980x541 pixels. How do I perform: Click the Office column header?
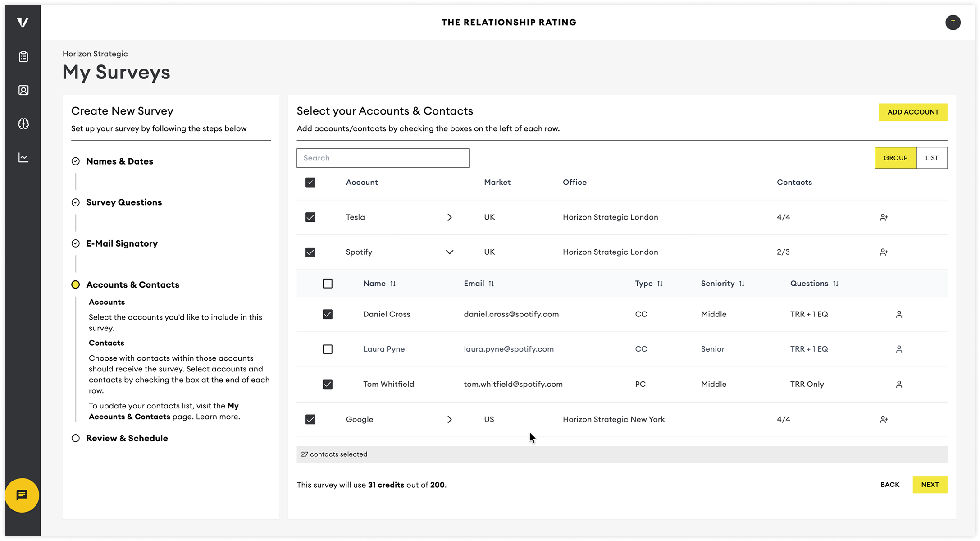[574, 182]
